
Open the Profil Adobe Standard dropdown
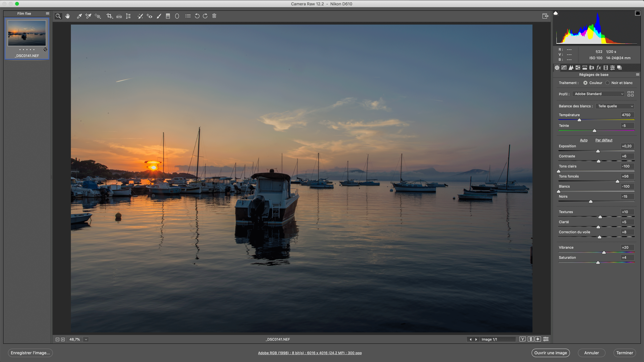[x=598, y=94]
